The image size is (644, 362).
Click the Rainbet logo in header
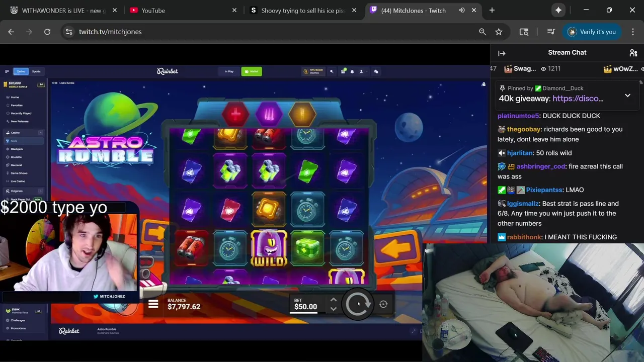(168, 71)
